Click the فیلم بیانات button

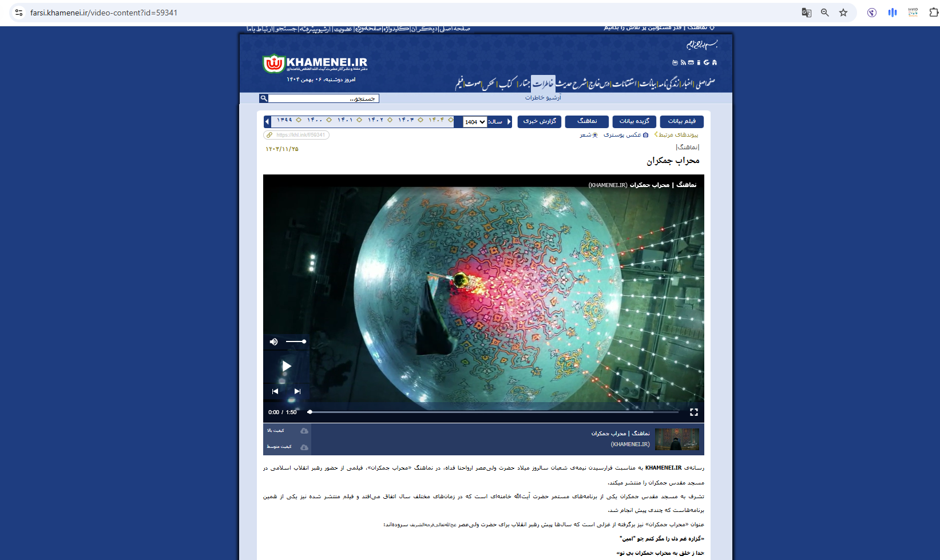[x=681, y=121]
